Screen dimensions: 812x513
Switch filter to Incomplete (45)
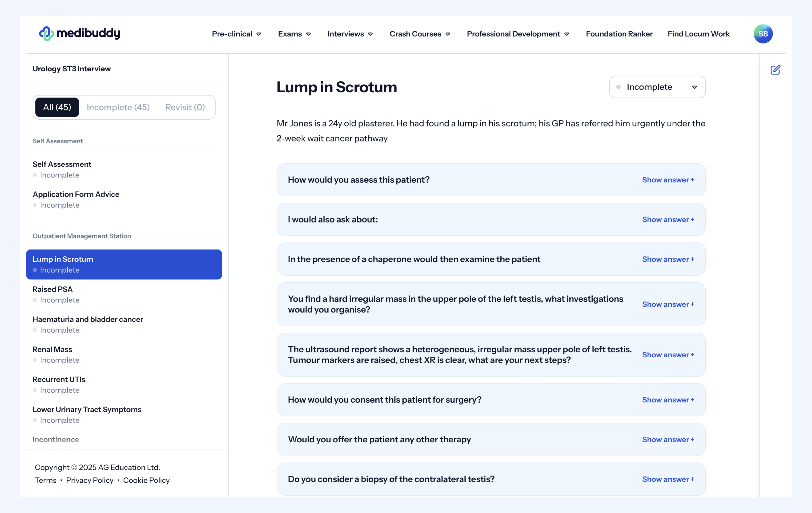118,107
